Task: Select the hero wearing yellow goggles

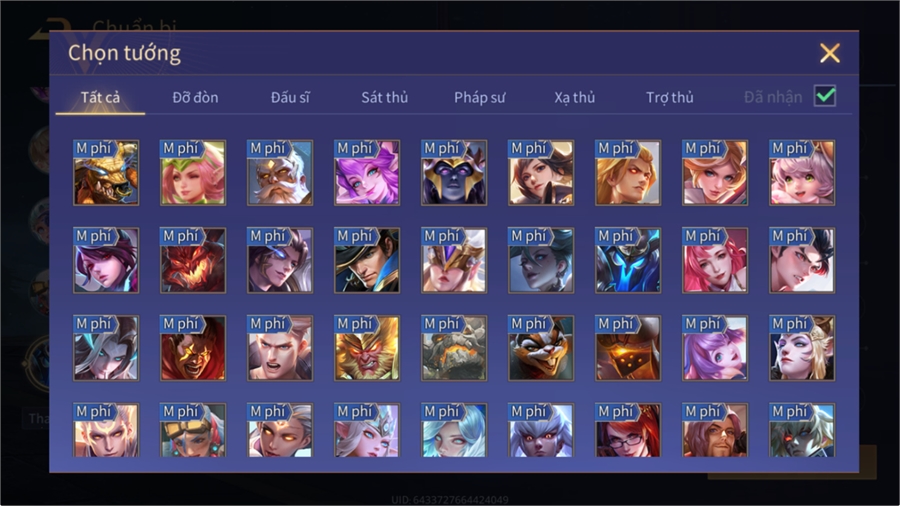Action: click(x=193, y=430)
